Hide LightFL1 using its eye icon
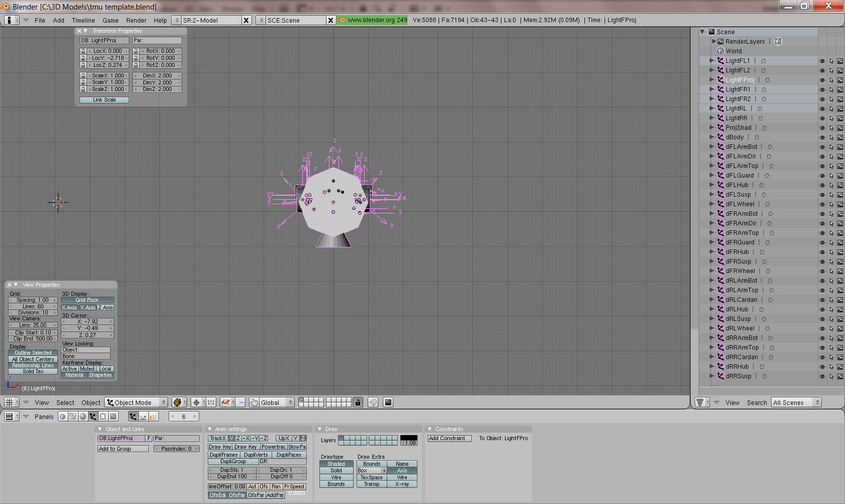 point(822,61)
